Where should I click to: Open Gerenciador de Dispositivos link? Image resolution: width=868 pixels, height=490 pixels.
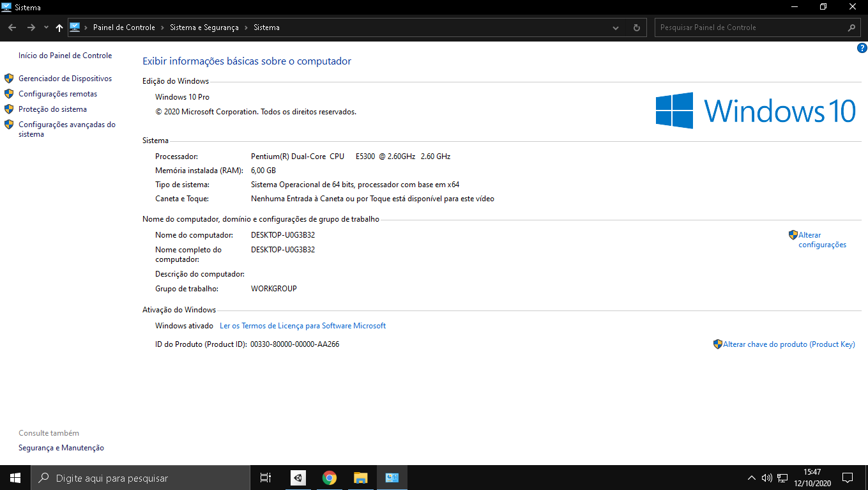65,79
